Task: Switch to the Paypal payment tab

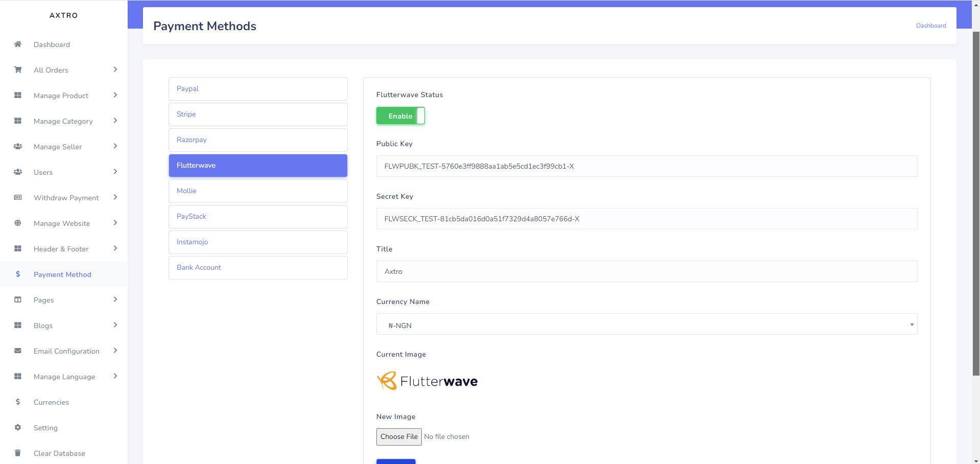Action: pyautogui.click(x=258, y=89)
